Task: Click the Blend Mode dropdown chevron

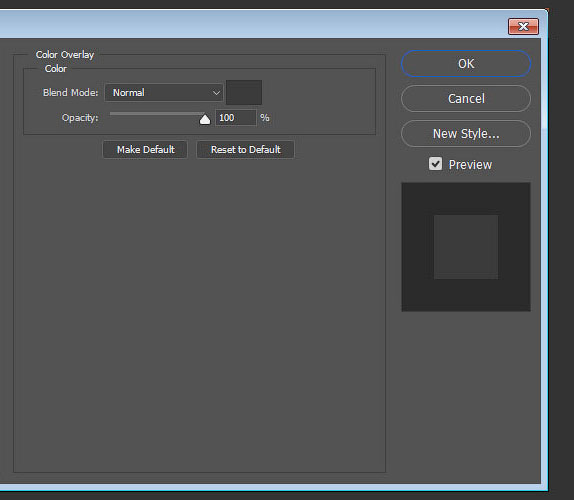Action: click(x=216, y=93)
